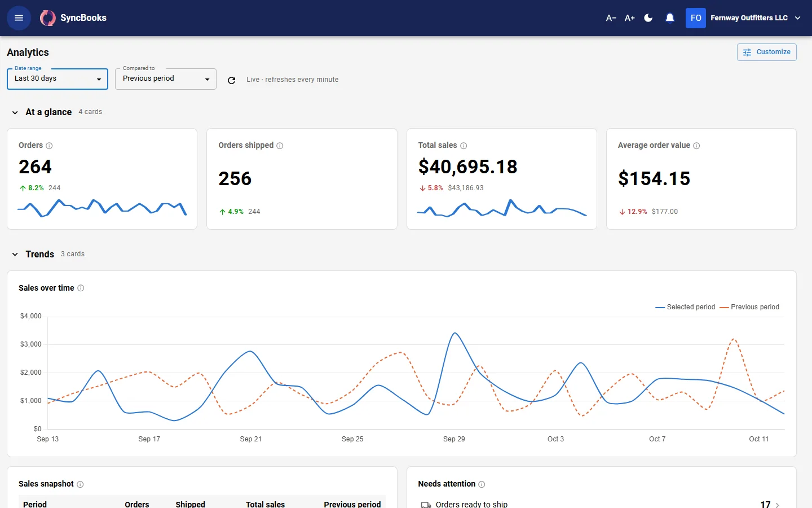Click the Previous period column header
This screenshot has height=508, width=812.
[352, 504]
